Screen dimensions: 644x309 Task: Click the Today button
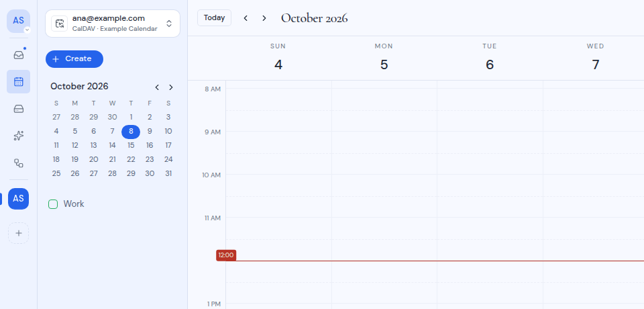click(215, 17)
